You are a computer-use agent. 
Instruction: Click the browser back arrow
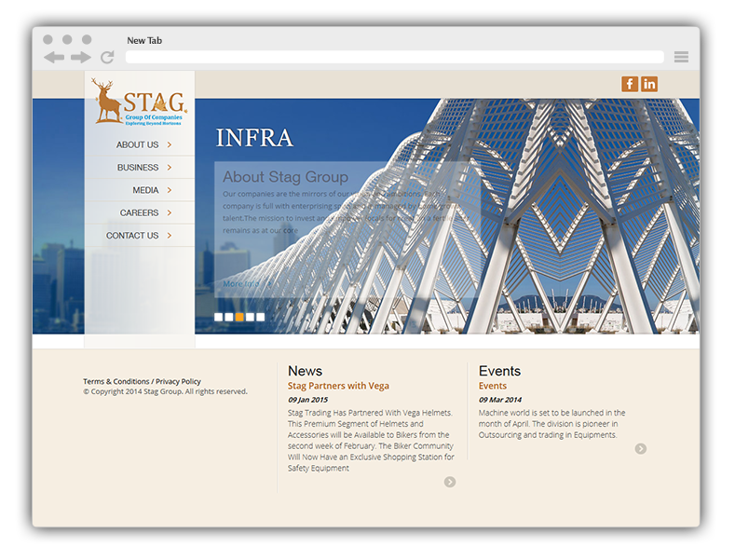click(54, 58)
